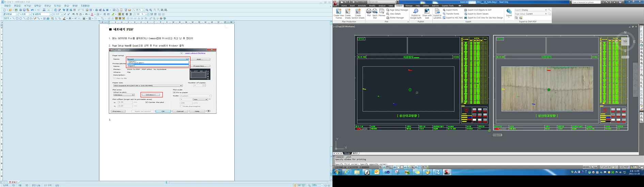Click the AutoCAD application menu button
Image resolution: width=644 pixels, height=187 pixels.
pyautogui.click(x=336, y=3)
